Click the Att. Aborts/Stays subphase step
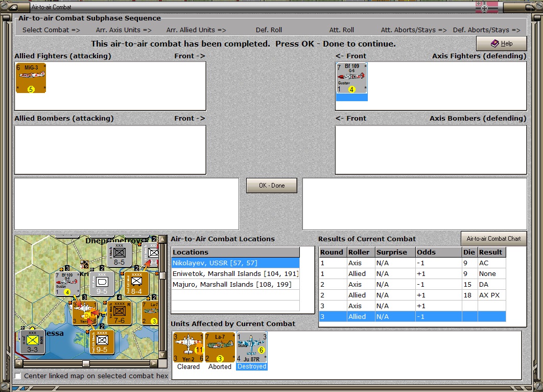The height and width of the screenshot is (392, 543). (x=414, y=30)
